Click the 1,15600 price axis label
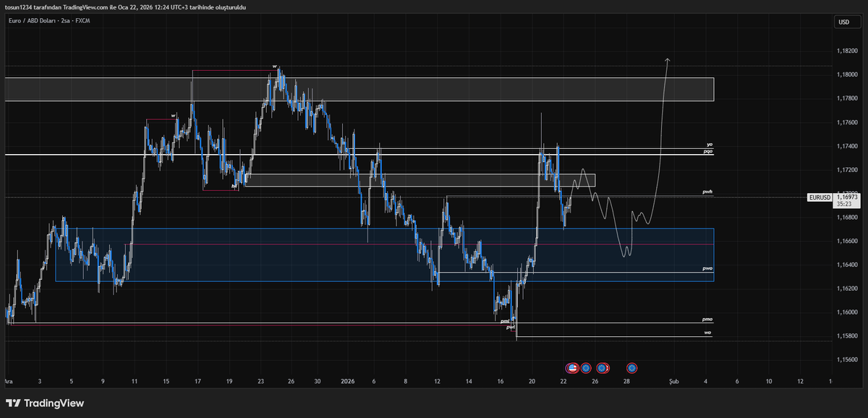The image size is (868, 418). [847, 359]
